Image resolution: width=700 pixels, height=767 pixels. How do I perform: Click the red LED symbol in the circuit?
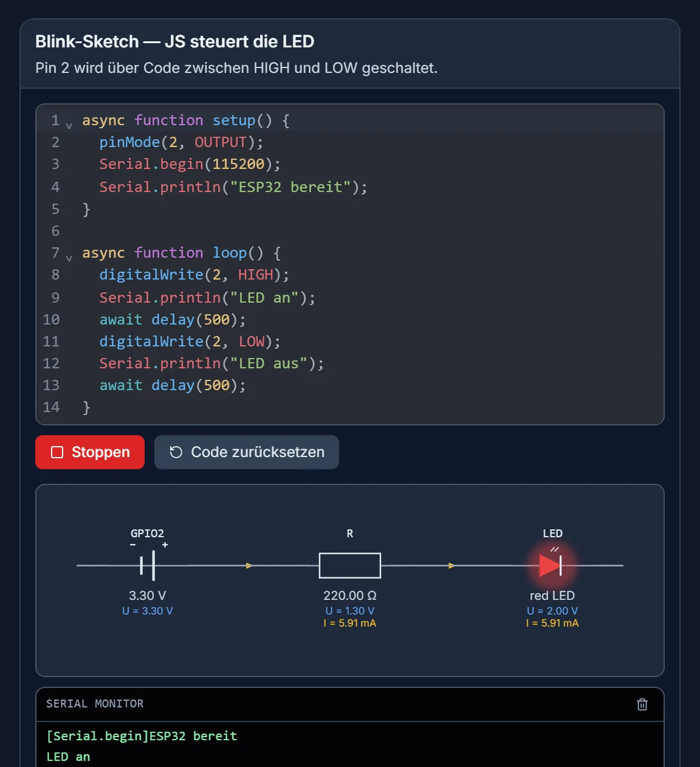(551, 565)
